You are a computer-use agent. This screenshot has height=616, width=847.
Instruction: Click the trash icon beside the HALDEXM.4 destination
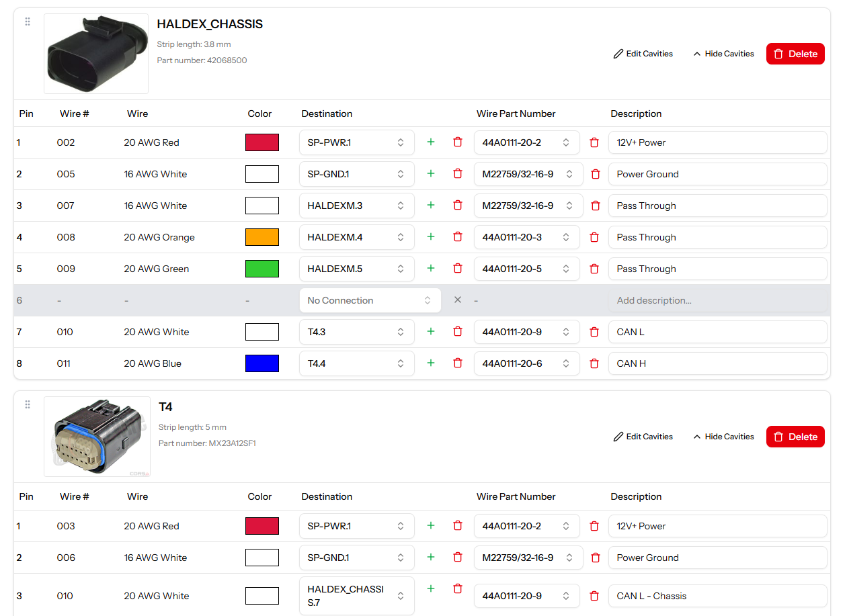(x=458, y=236)
